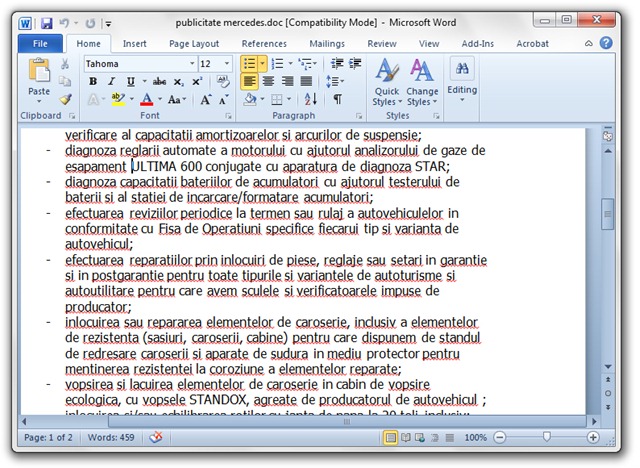Click the Copy icon

tap(65, 81)
